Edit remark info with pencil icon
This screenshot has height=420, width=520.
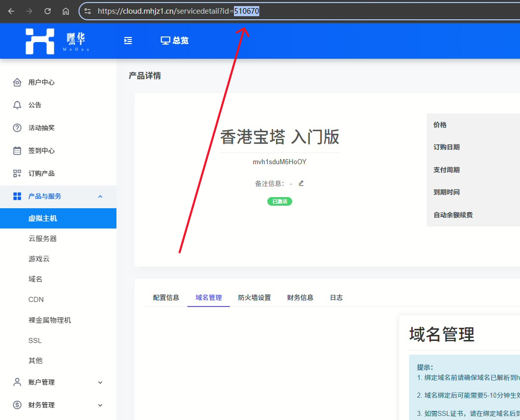(301, 183)
